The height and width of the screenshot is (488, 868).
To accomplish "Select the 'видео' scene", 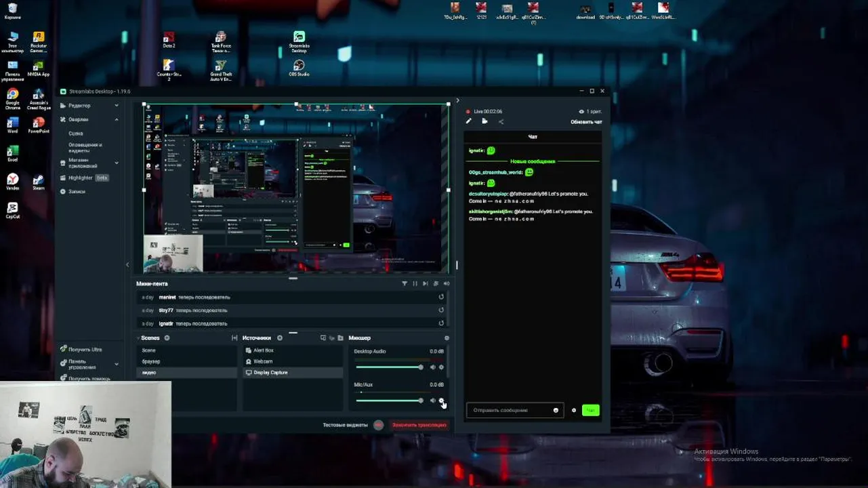I will 187,373.
